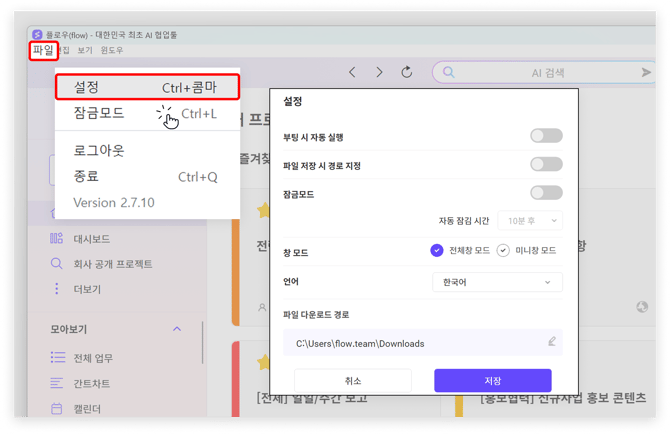Screen dimensions: 670x434
Task: Collapse the 모아보기 section chevron
Action: coord(177,329)
